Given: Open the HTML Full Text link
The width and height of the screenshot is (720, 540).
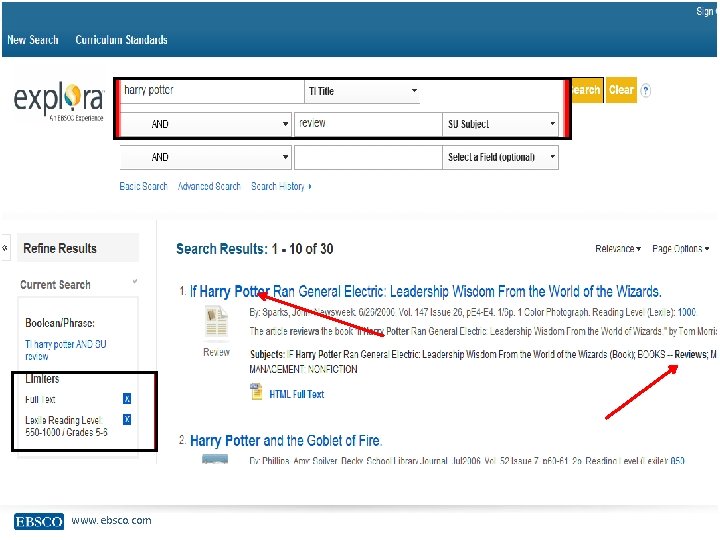Looking at the screenshot, I should [297, 394].
